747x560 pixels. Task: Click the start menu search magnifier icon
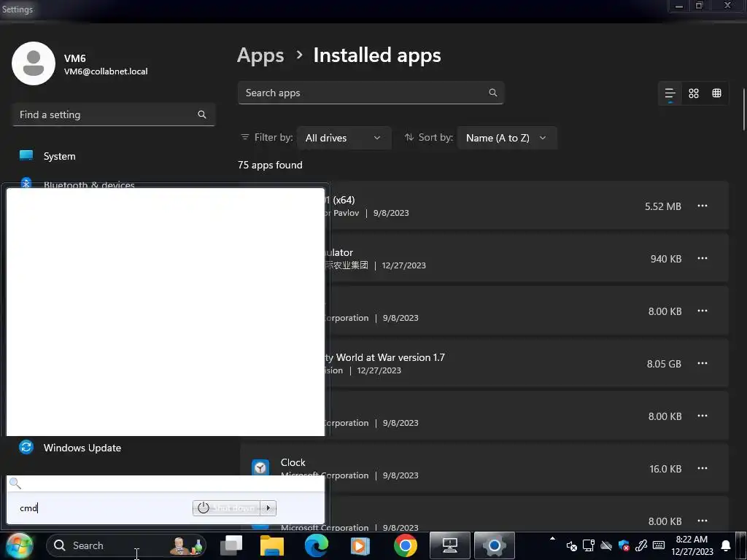15,484
